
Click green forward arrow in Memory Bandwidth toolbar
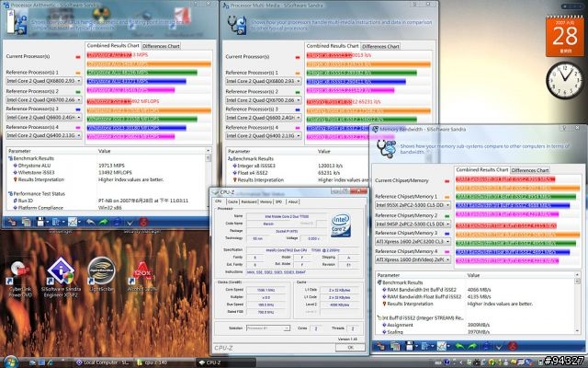coord(472,346)
